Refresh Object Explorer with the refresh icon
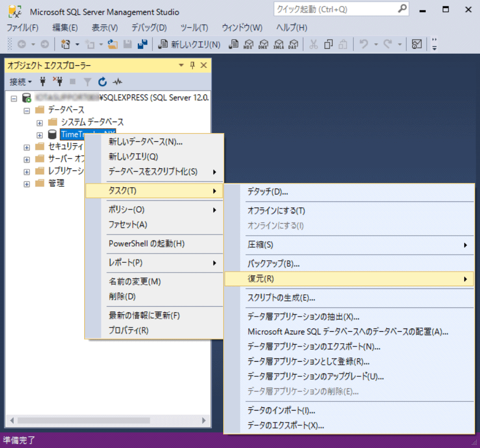 click(102, 82)
